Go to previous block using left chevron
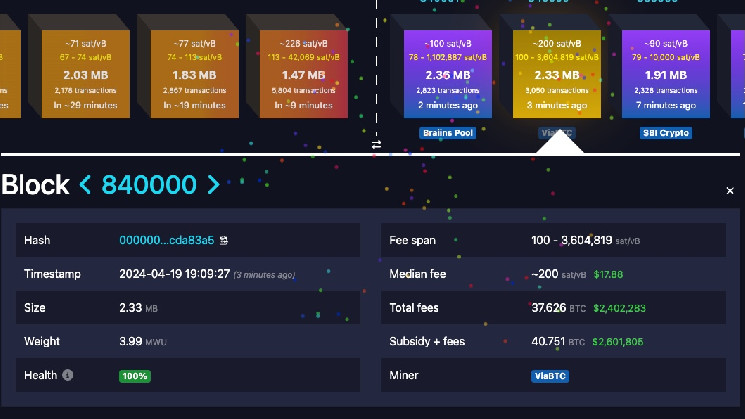Viewport: 745px width, 419px height. coord(85,184)
